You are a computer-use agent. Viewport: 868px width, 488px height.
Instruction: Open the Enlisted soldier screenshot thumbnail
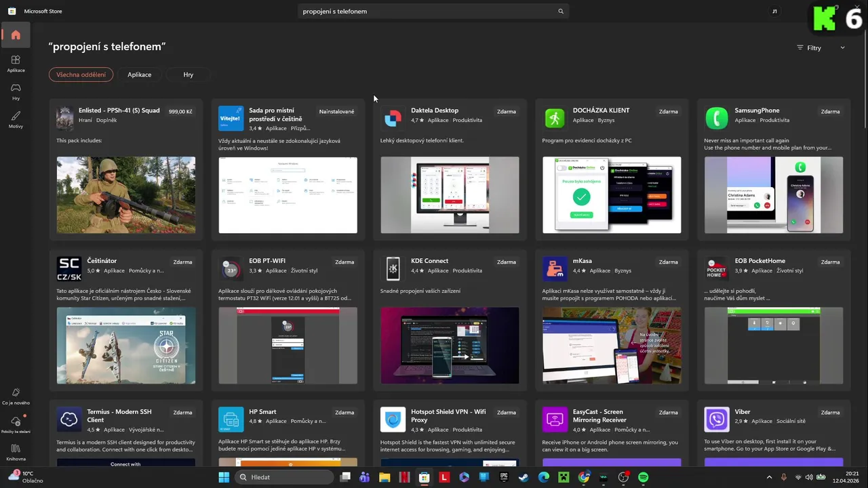pos(126,195)
